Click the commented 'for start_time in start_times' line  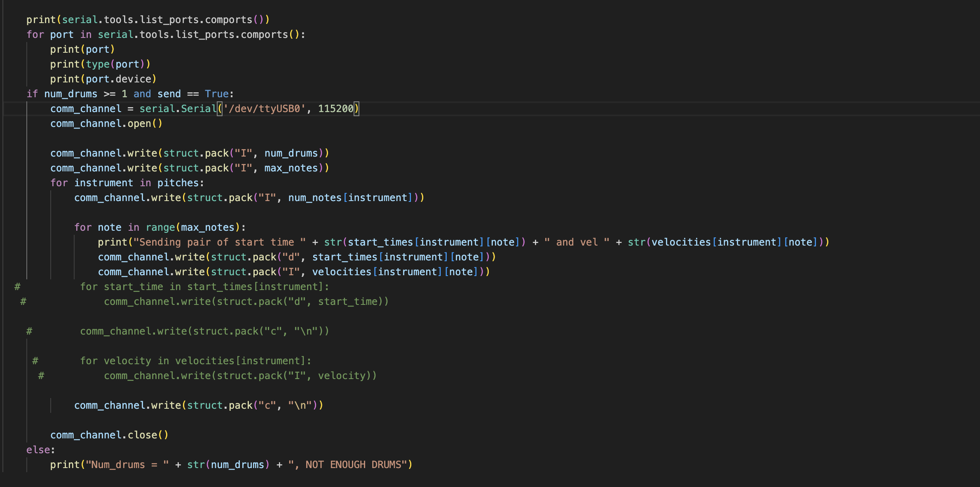[204, 287]
